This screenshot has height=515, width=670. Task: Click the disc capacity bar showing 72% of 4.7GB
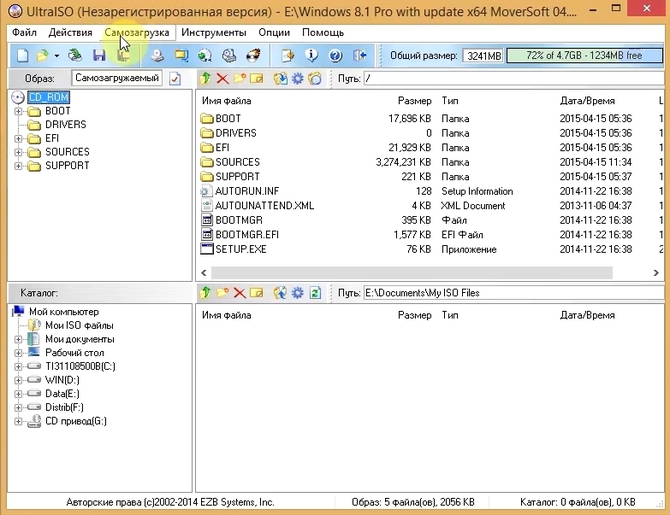(584, 56)
